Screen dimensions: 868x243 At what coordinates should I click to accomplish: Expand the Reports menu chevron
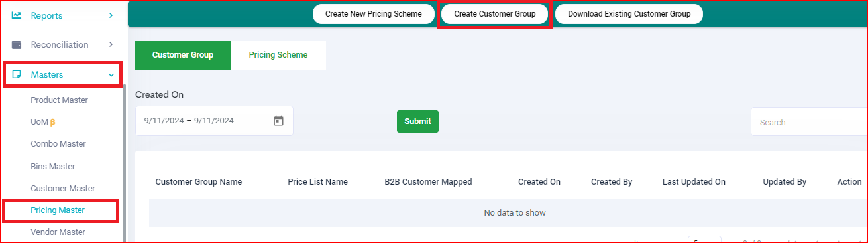(111, 15)
